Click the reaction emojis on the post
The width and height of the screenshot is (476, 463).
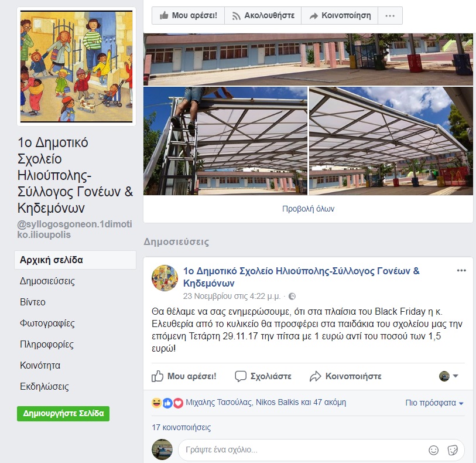pyautogui.click(x=167, y=403)
